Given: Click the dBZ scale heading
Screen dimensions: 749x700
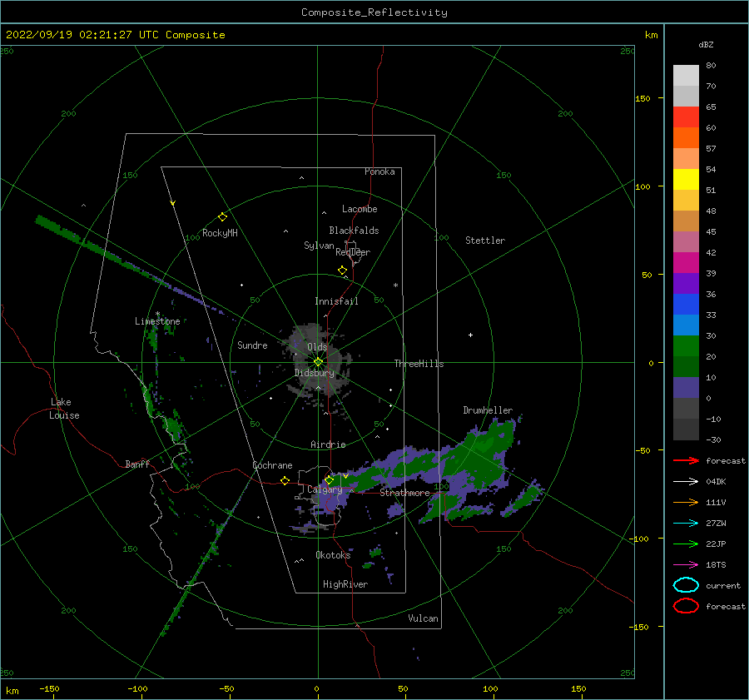Looking at the screenshot, I should pyautogui.click(x=706, y=45).
